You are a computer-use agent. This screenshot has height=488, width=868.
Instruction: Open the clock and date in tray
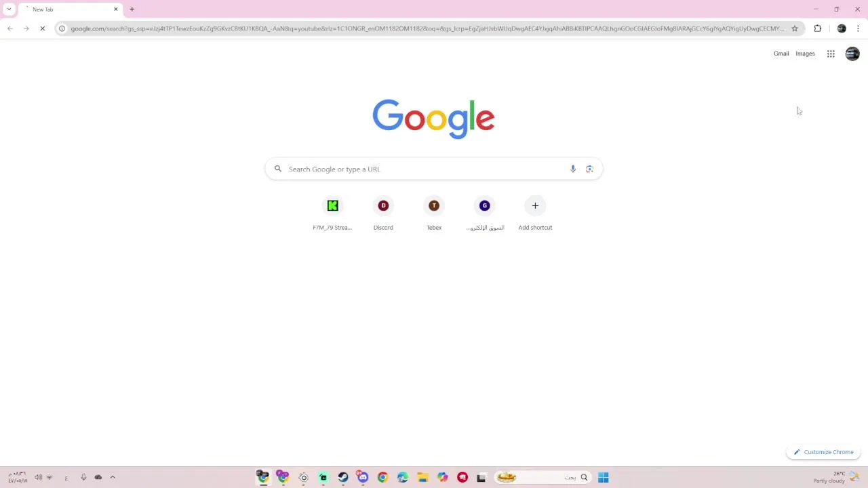[18, 477]
